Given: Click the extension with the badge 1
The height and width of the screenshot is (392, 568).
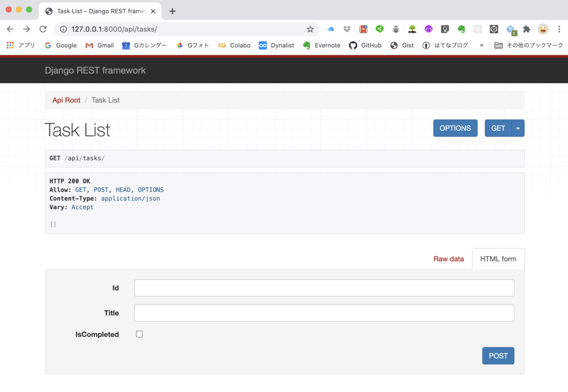Looking at the screenshot, I should click(x=511, y=30).
